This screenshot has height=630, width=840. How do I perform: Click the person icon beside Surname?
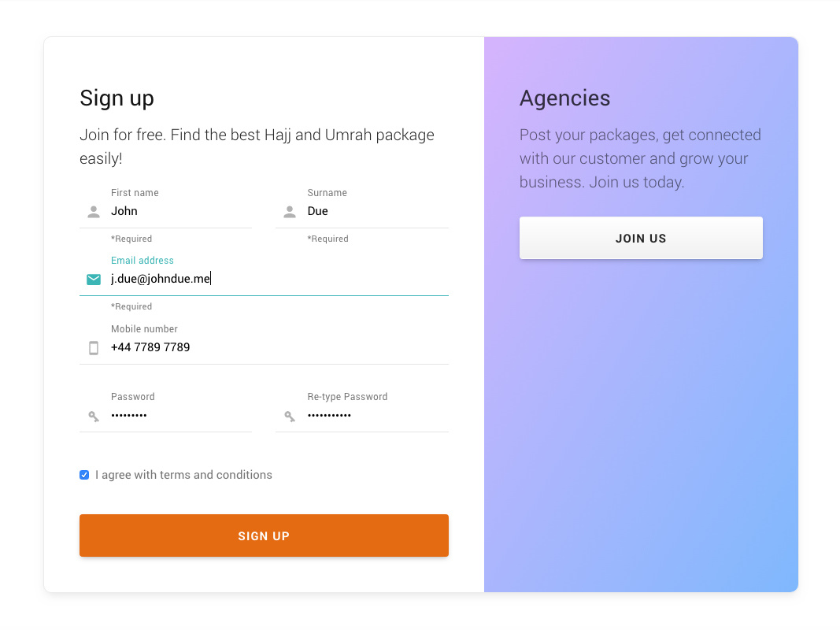click(x=290, y=211)
